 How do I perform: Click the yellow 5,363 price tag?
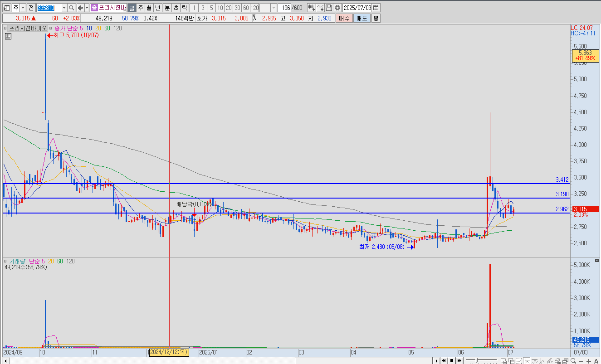[585, 55]
